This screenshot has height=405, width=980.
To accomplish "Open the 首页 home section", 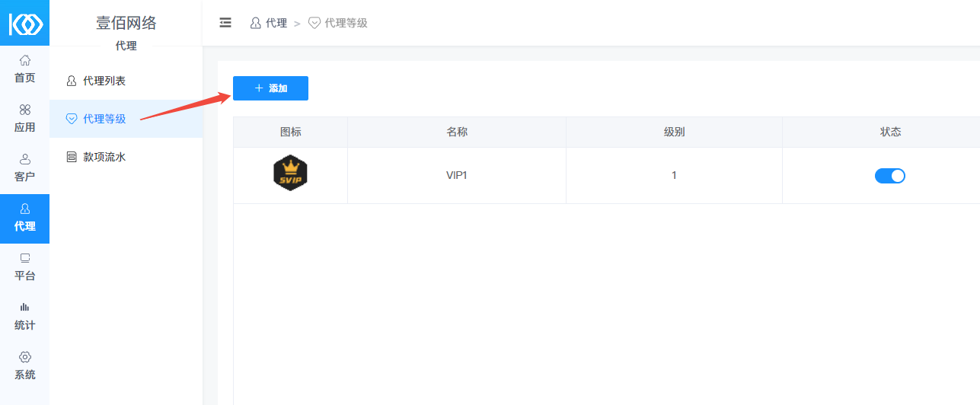I will pos(24,69).
